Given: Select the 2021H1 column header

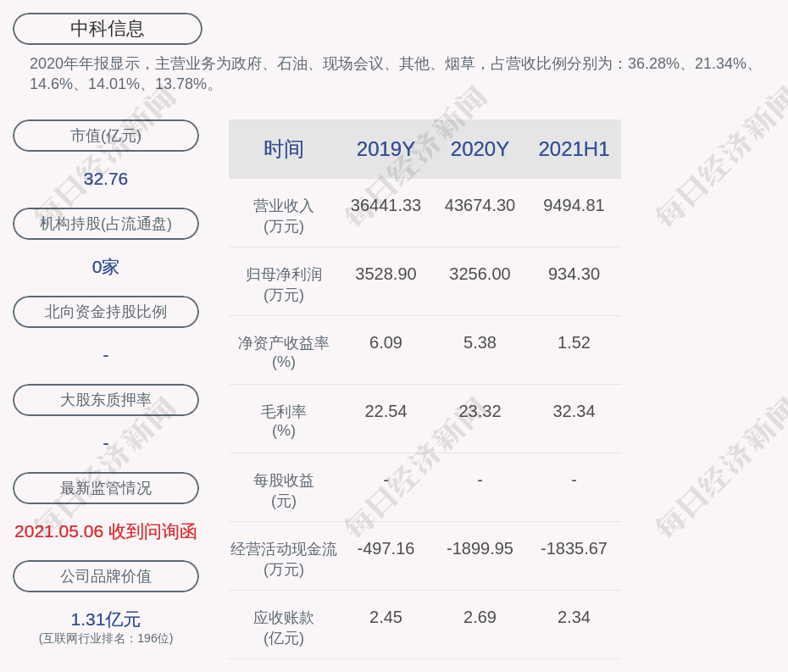Looking at the screenshot, I should pos(574,149).
